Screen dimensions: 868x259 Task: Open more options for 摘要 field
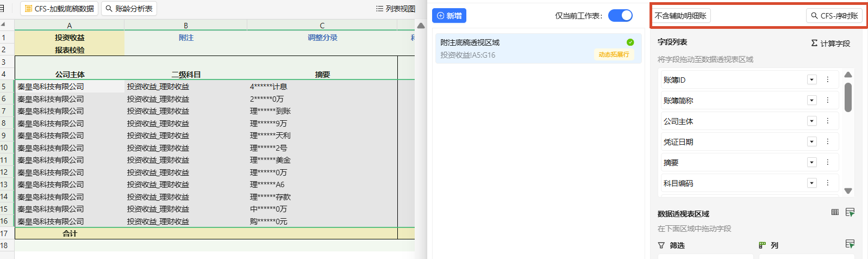pos(828,163)
